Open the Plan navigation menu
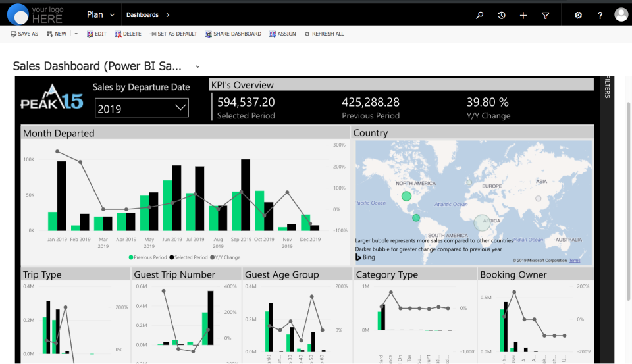 point(100,15)
